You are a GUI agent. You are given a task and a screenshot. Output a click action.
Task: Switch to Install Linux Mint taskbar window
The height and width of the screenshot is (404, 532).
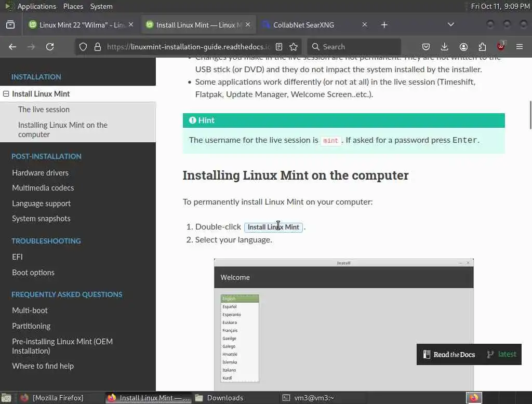pos(149,398)
